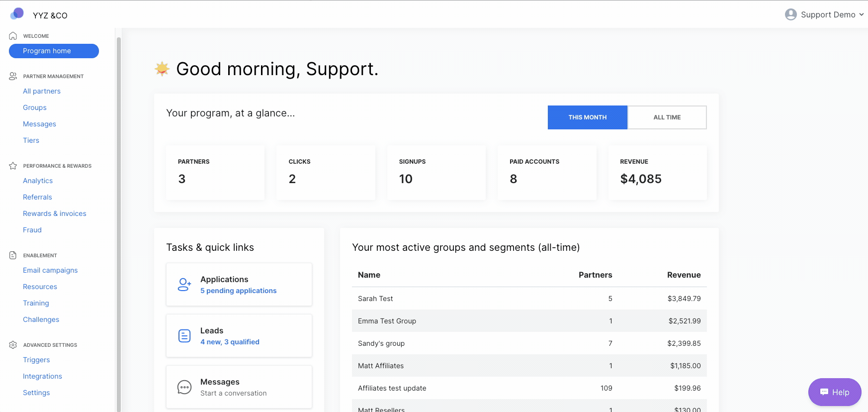
Task: Click the sidebar vertical scrollbar
Action: [118, 224]
